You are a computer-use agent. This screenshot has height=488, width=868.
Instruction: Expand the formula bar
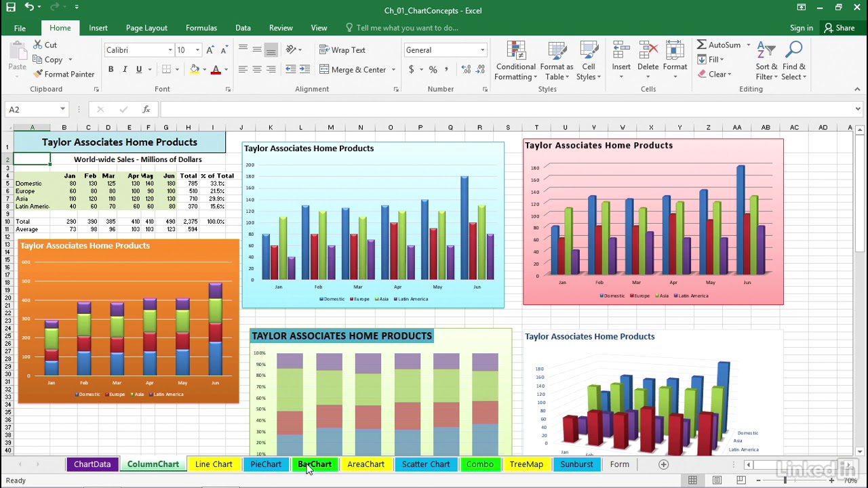coord(858,109)
